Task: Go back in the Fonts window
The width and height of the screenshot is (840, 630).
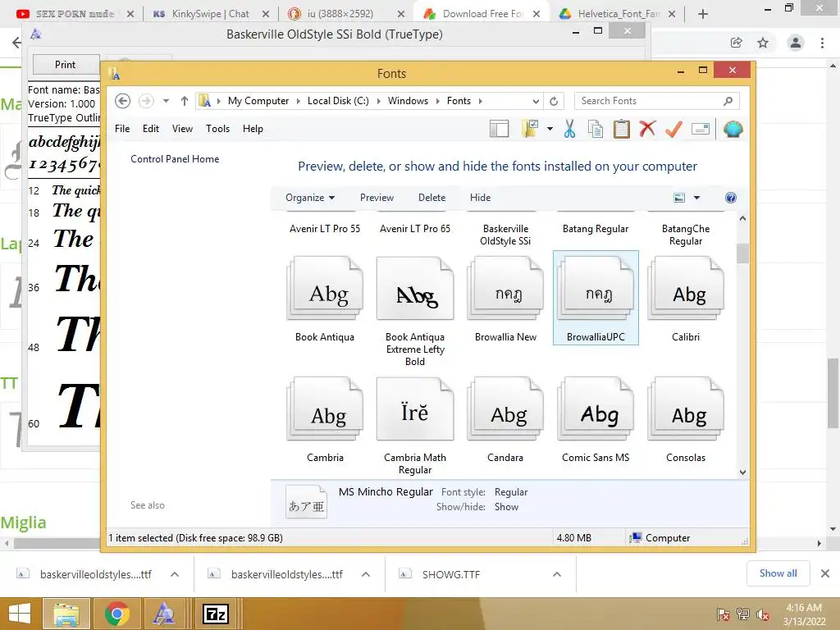Action: 123,101
